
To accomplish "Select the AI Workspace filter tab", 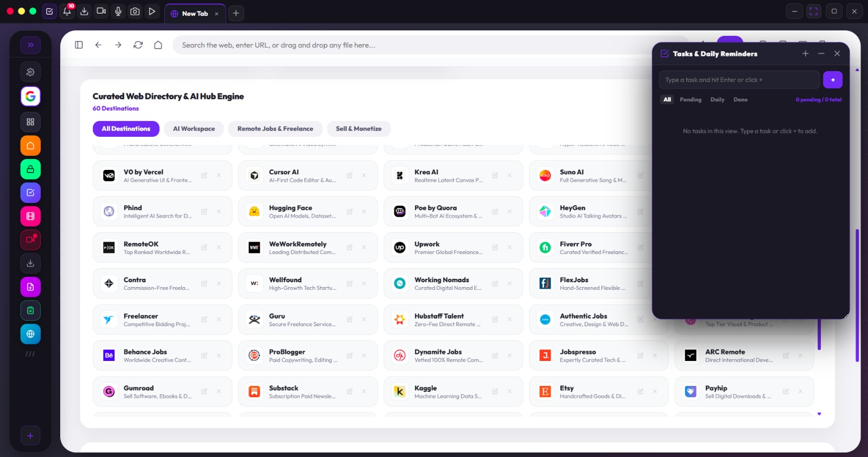I will pyautogui.click(x=194, y=129).
